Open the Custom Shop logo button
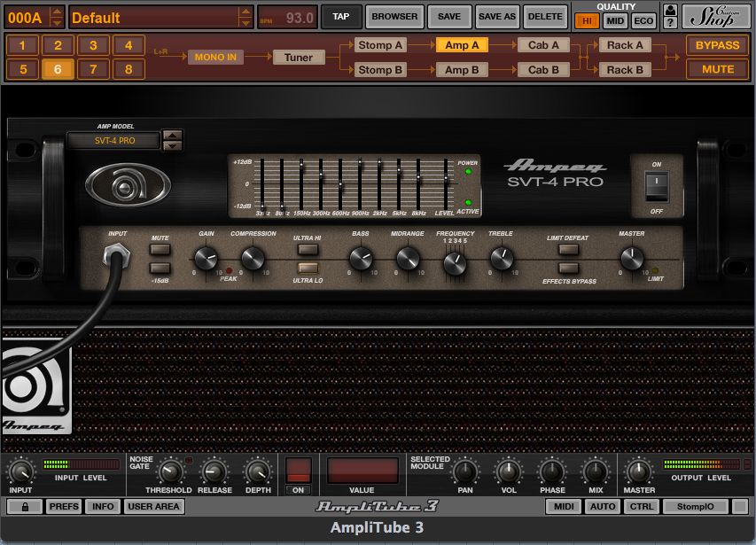The image size is (756, 545). click(715, 17)
